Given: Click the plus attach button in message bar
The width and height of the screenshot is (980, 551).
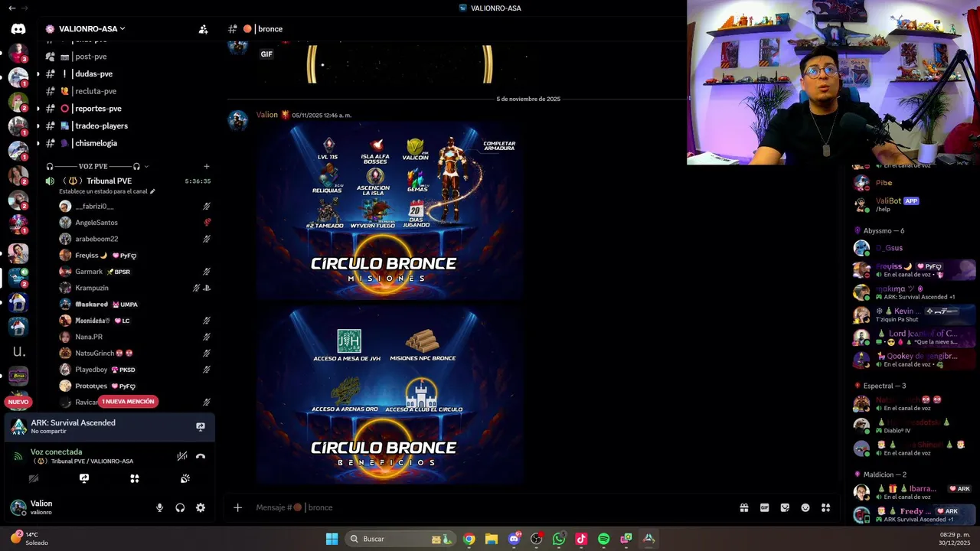Looking at the screenshot, I should pyautogui.click(x=237, y=507).
